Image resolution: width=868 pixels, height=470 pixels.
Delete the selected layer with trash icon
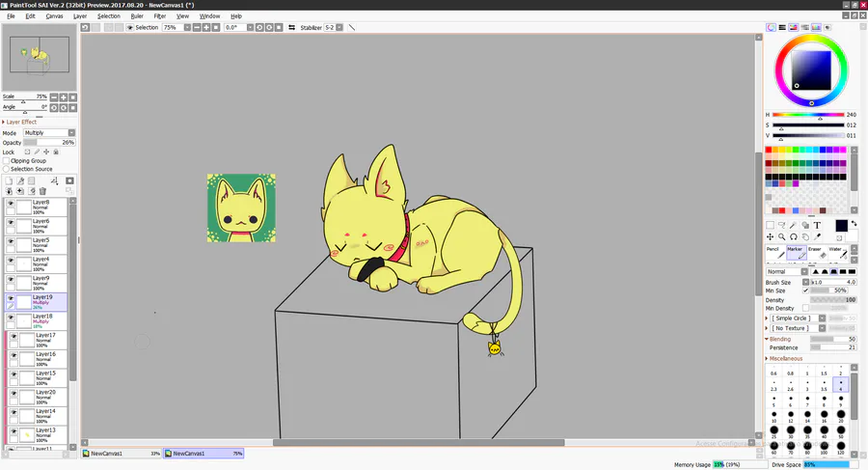pyautogui.click(x=42, y=191)
